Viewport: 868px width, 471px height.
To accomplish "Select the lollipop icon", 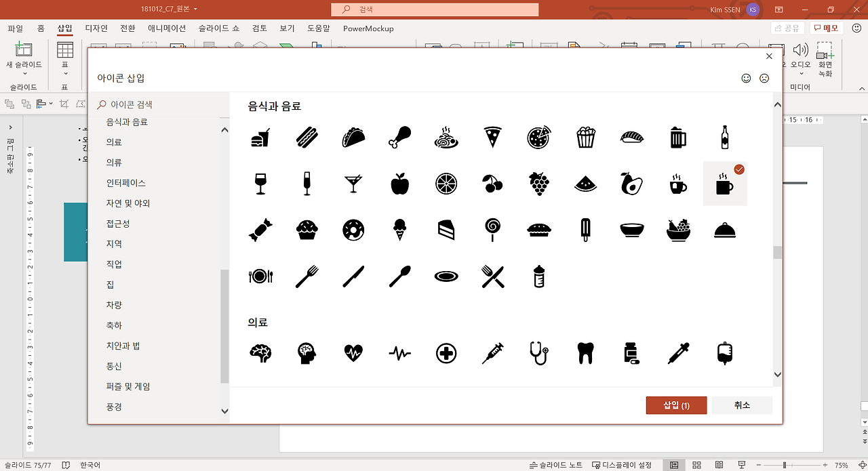I will tap(492, 230).
